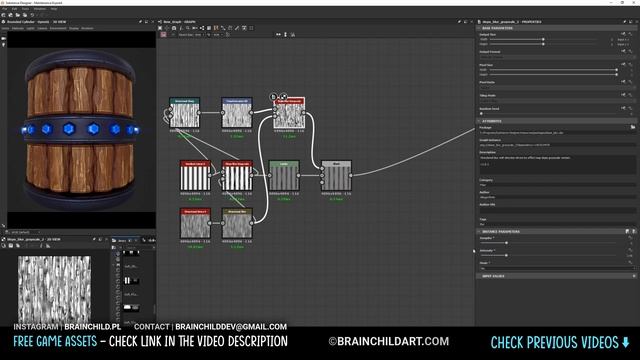This screenshot has height=360, width=640.
Task: Select the green Levels node
Action: pos(284,176)
